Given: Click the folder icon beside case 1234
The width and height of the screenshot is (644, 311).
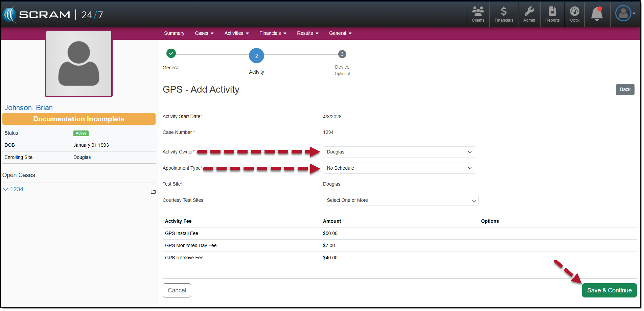Looking at the screenshot, I should [153, 192].
